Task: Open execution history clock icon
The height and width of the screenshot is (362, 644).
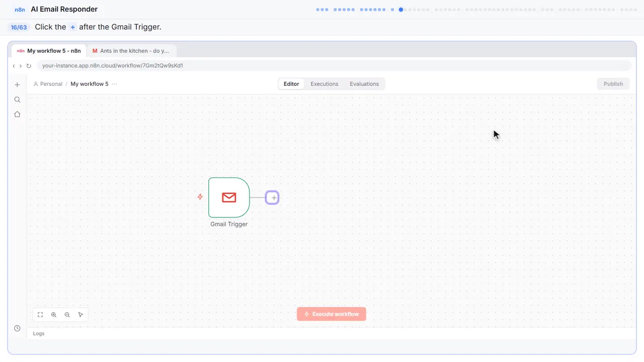Action: pos(17,328)
